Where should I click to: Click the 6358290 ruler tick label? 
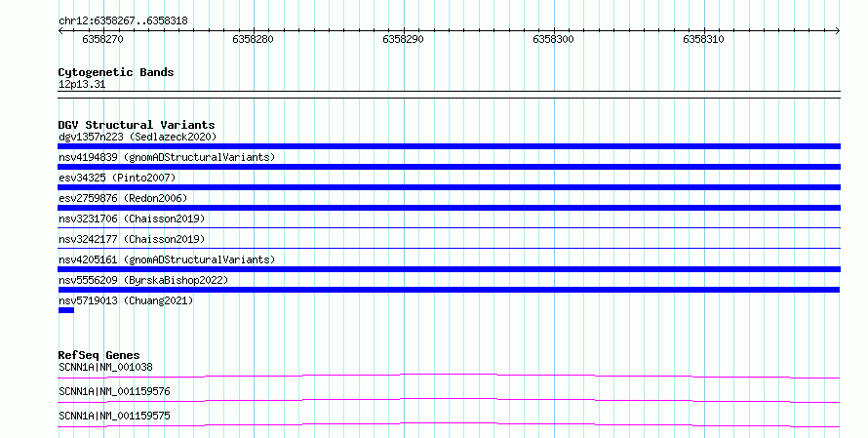pos(403,39)
